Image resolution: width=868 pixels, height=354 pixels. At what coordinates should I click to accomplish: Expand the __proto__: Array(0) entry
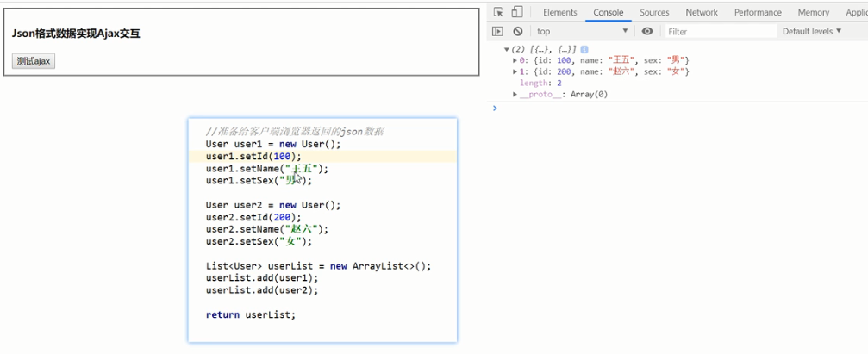click(515, 95)
